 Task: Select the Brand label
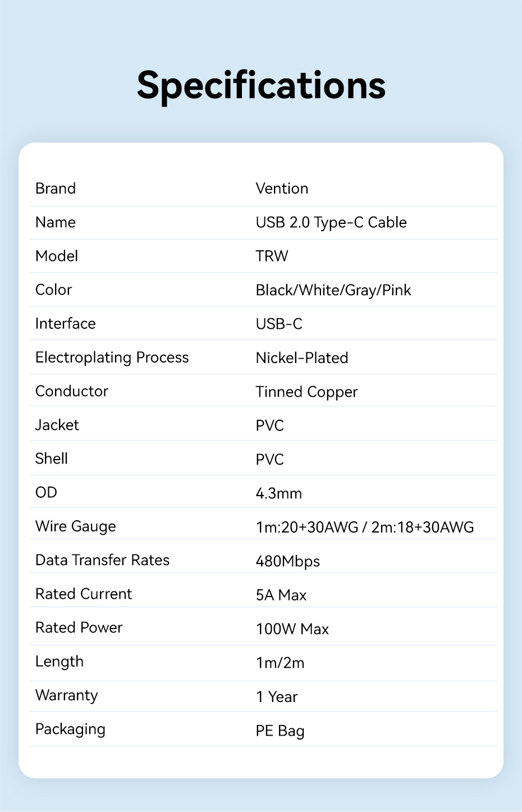coord(56,189)
